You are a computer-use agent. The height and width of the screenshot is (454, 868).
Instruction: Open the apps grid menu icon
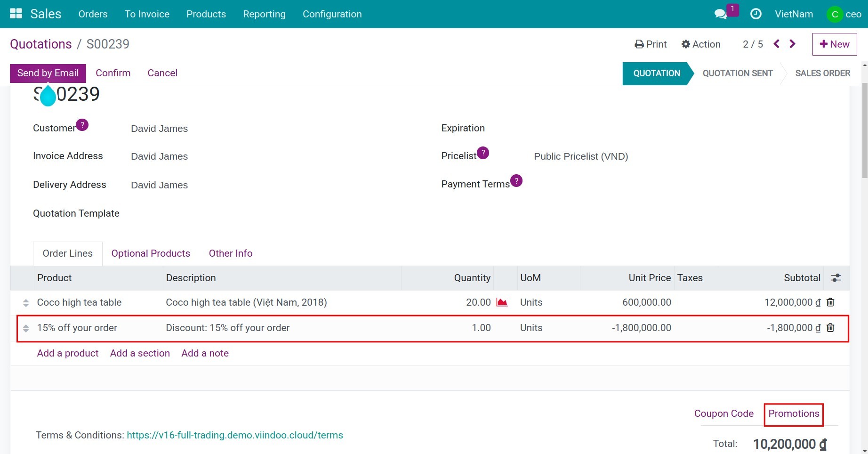[x=16, y=14]
